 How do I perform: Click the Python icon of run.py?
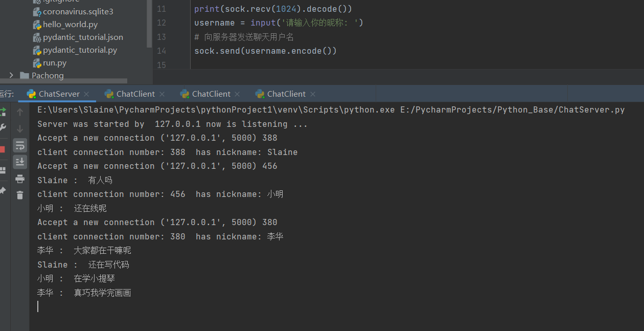pyautogui.click(x=37, y=63)
